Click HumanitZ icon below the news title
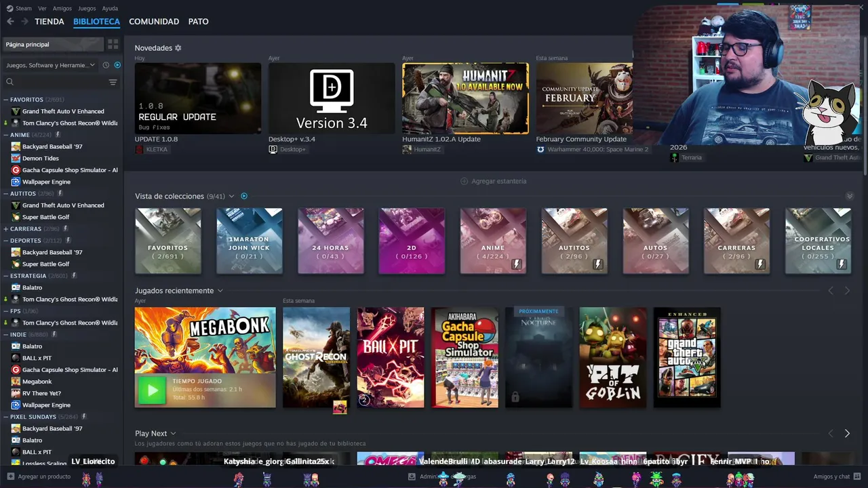 pos(407,149)
